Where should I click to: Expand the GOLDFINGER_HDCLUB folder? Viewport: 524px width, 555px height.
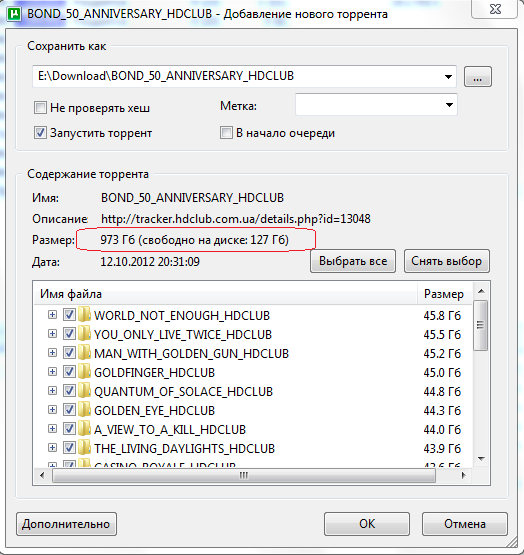[52, 372]
